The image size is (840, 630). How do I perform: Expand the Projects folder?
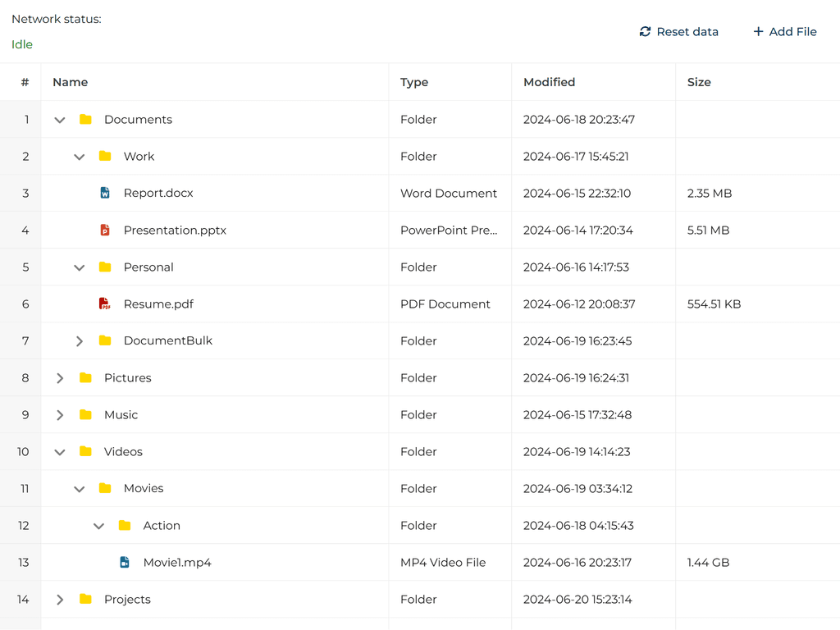point(59,599)
